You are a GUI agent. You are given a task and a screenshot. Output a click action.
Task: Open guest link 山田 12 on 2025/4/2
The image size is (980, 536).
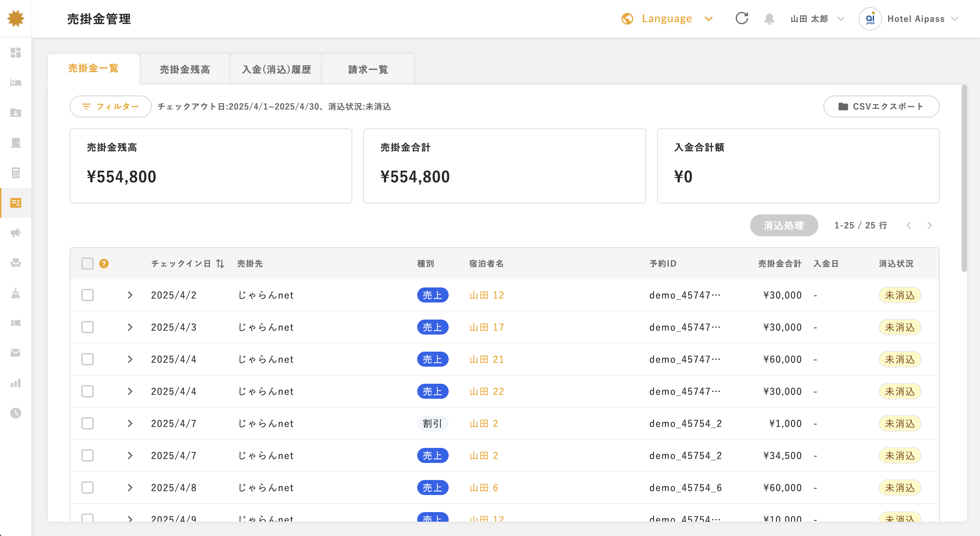click(487, 295)
